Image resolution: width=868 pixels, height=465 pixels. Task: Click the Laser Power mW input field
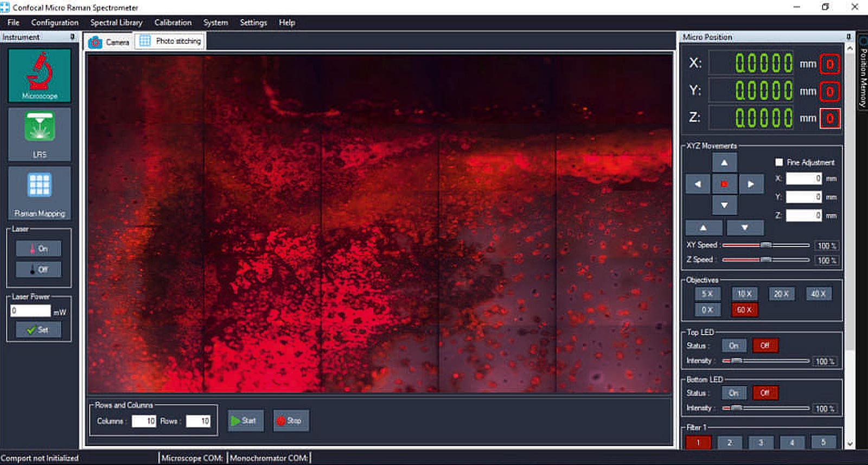30,311
